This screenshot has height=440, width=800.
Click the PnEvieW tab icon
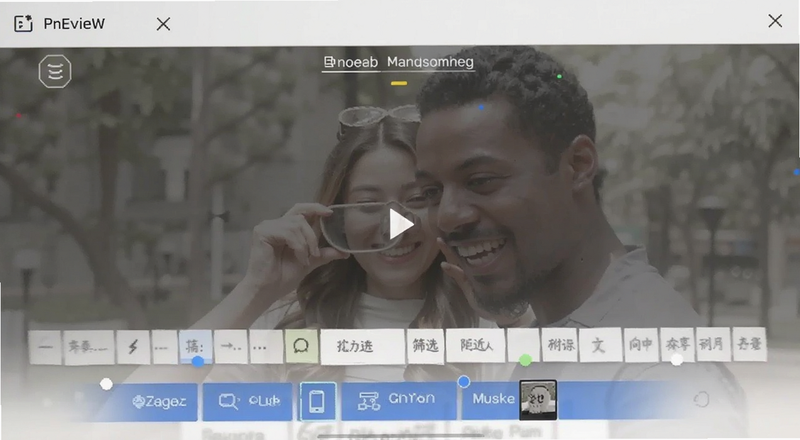tap(23, 23)
